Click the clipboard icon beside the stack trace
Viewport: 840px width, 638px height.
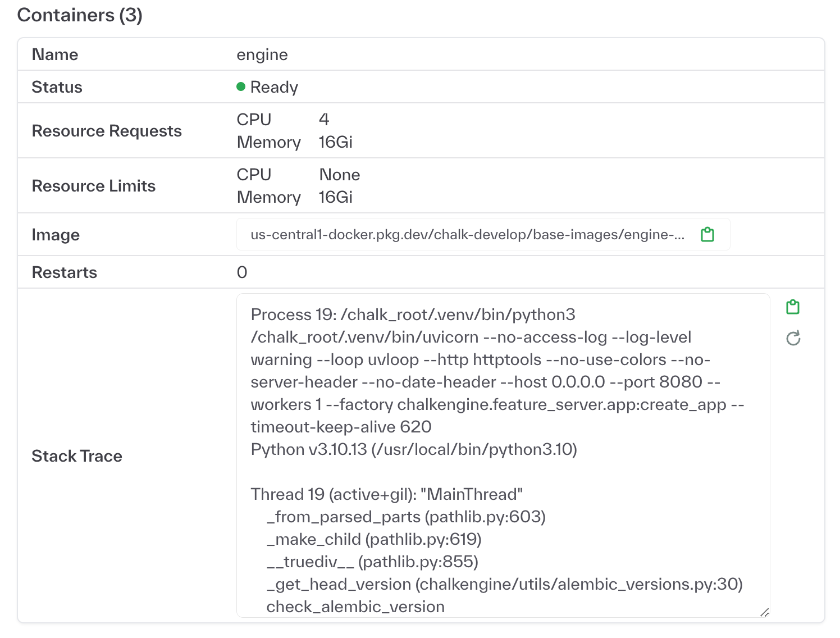click(792, 307)
